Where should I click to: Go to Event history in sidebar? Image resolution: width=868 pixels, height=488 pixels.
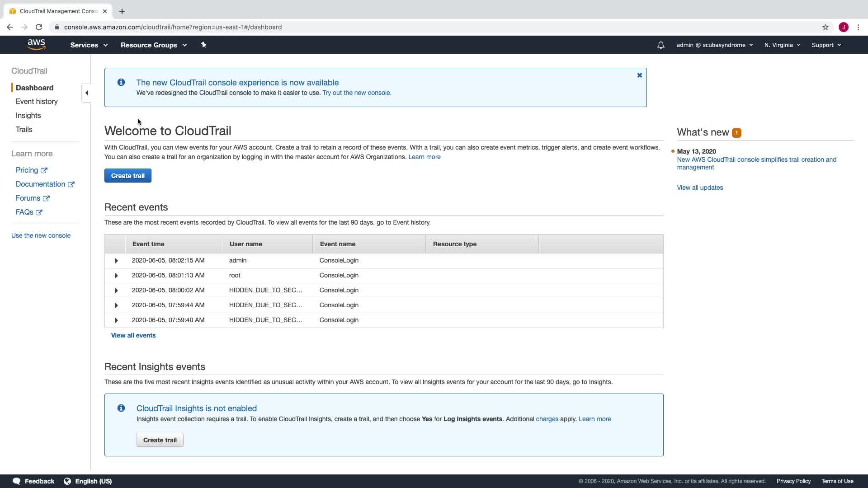37,102
